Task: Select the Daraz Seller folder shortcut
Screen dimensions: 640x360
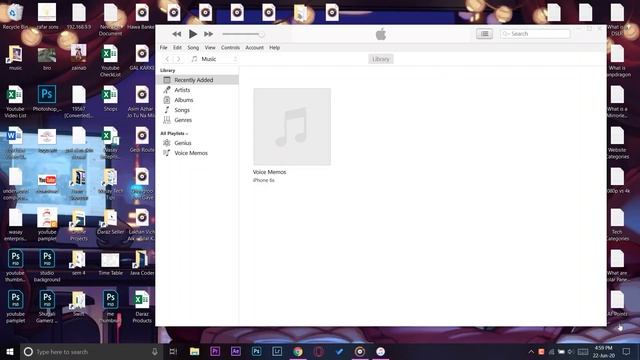Action: point(110,222)
